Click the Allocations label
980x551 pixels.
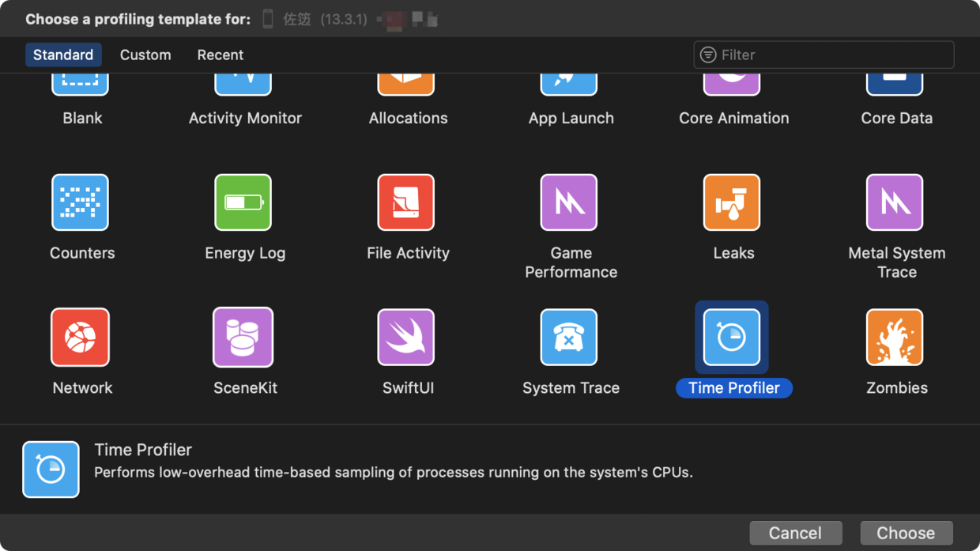coord(408,118)
